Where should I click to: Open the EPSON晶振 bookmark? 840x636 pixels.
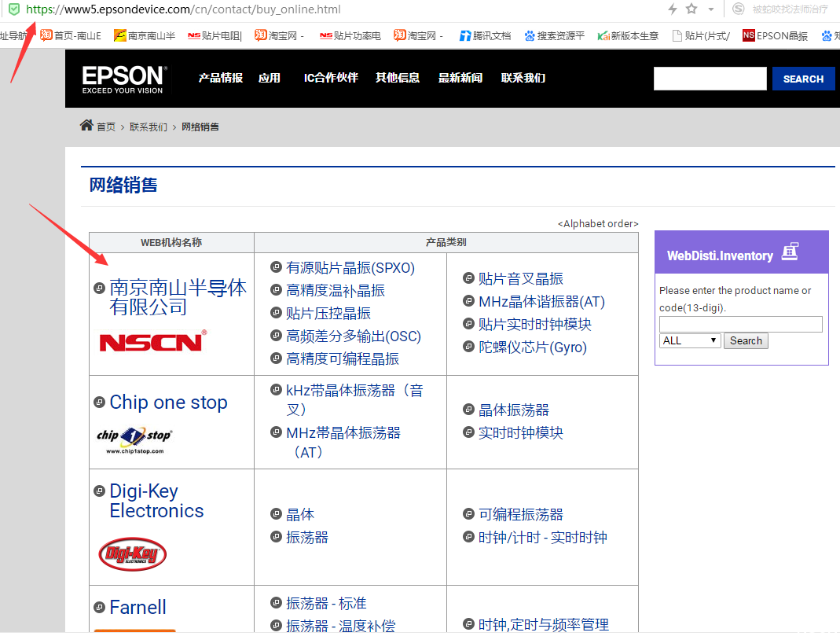point(775,35)
